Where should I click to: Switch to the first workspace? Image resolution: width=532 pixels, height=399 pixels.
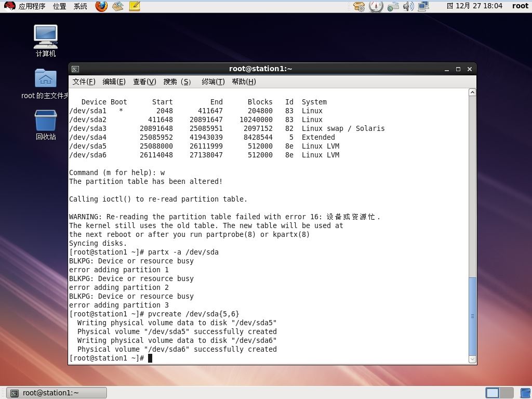[x=493, y=393]
